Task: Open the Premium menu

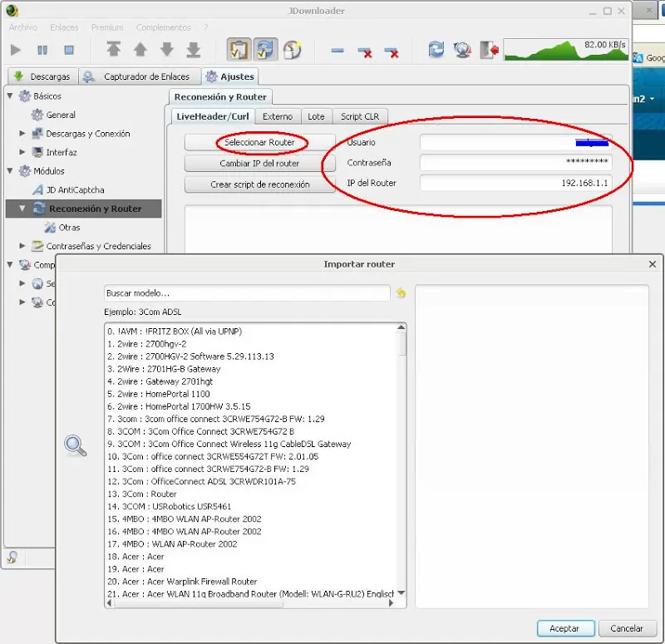Action: coord(107,27)
